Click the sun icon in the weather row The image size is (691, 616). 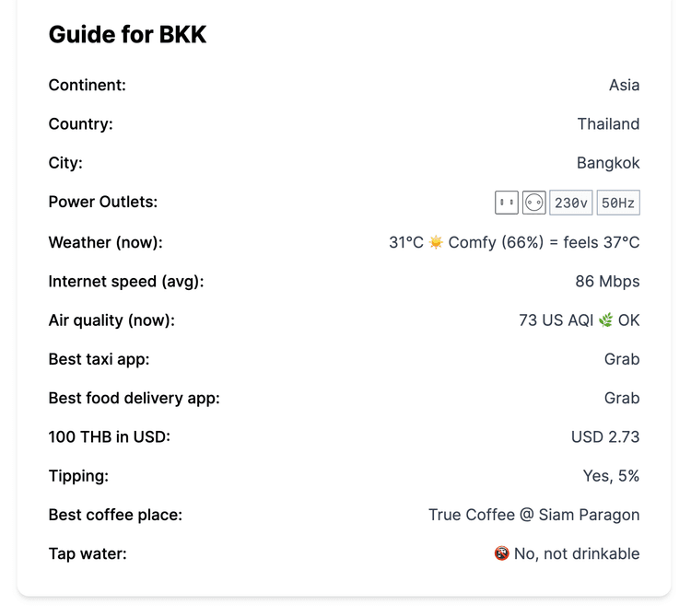[436, 242]
